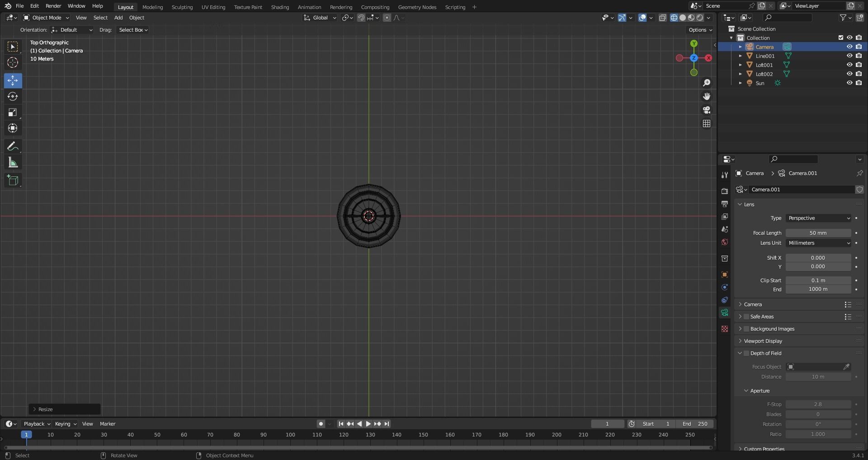Switch to the Modeling workspace tab

coord(152,7)
